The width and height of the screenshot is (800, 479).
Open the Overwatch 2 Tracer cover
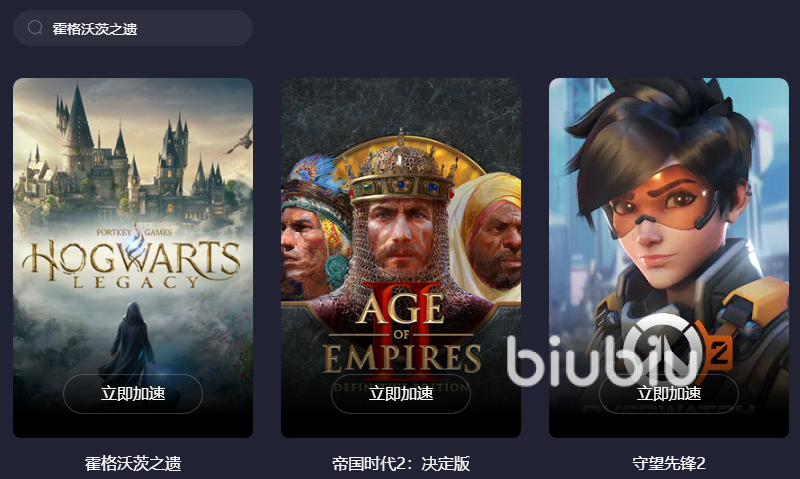[668, 258]
